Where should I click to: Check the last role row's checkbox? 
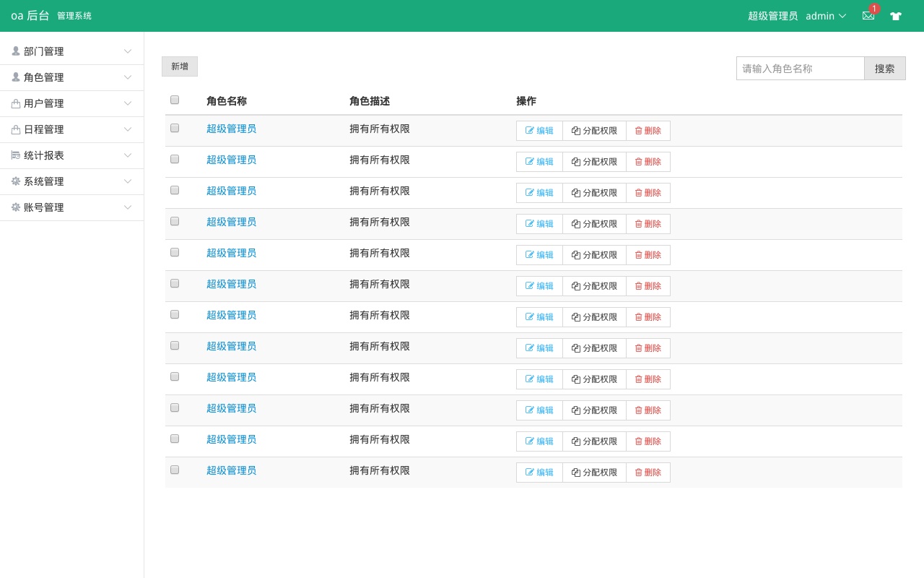pos(175,470)
